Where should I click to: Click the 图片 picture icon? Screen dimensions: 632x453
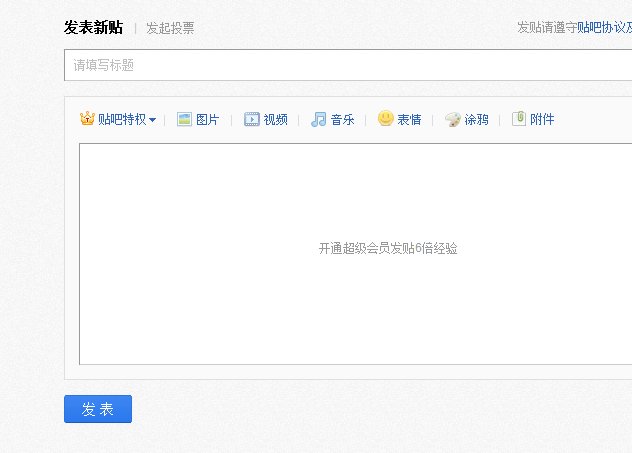click(x=184, y=119)
